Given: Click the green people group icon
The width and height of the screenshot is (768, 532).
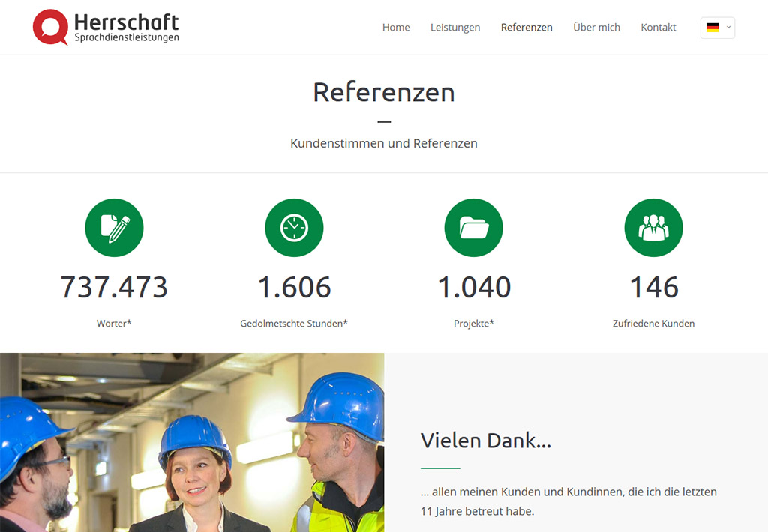Looking at the screenshot, I should 653,228.
